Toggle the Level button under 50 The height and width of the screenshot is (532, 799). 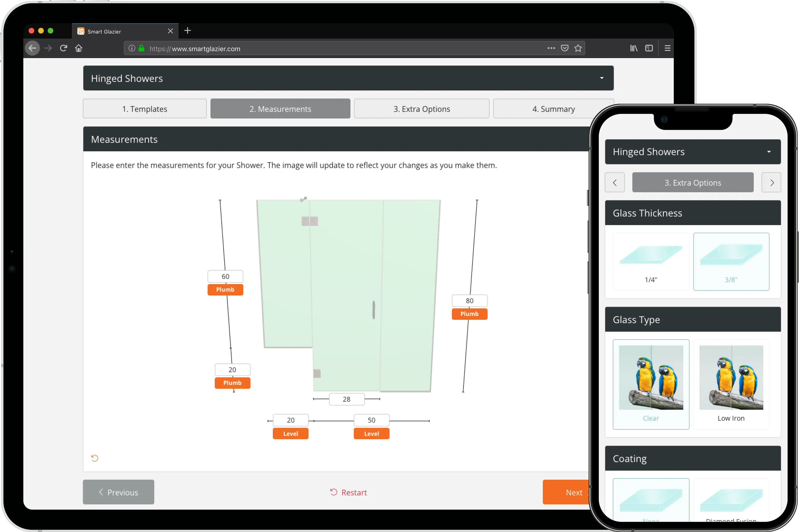coord(371,433)
